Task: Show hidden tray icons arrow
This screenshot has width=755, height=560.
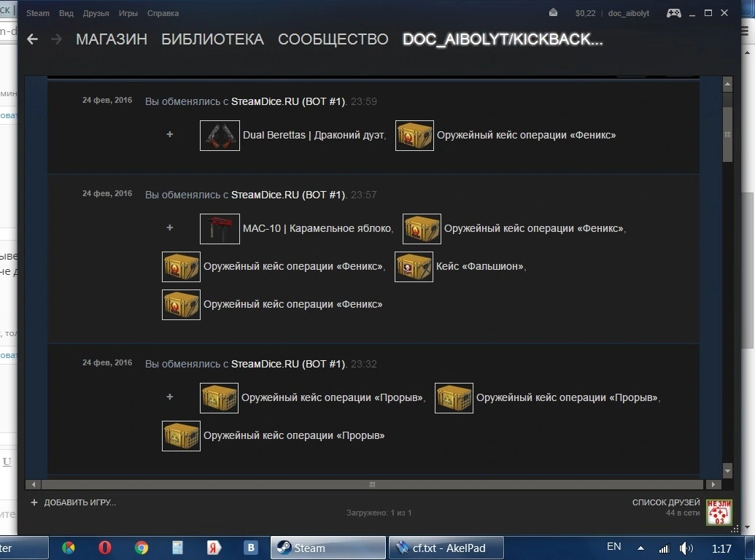Action: point(641,548)
